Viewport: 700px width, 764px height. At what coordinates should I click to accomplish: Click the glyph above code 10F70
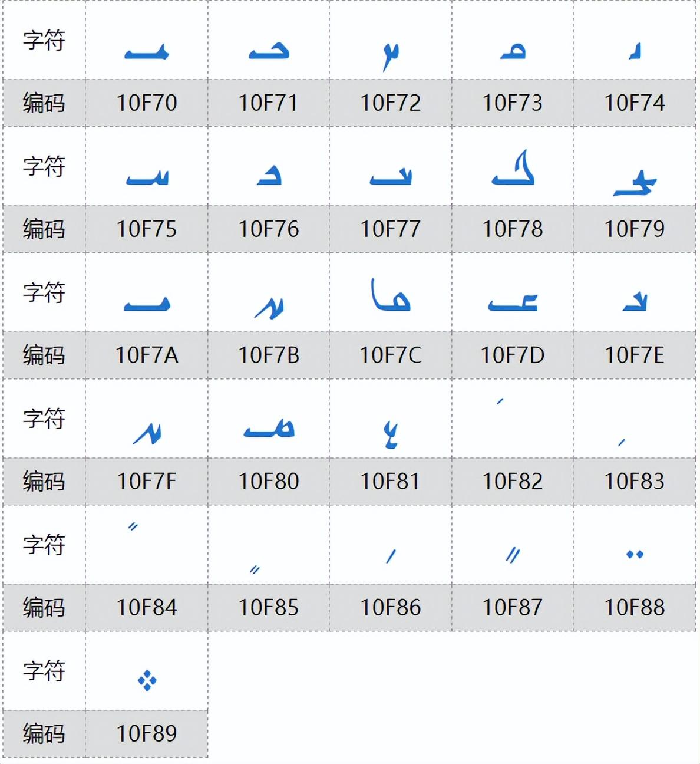pos(147,53)
